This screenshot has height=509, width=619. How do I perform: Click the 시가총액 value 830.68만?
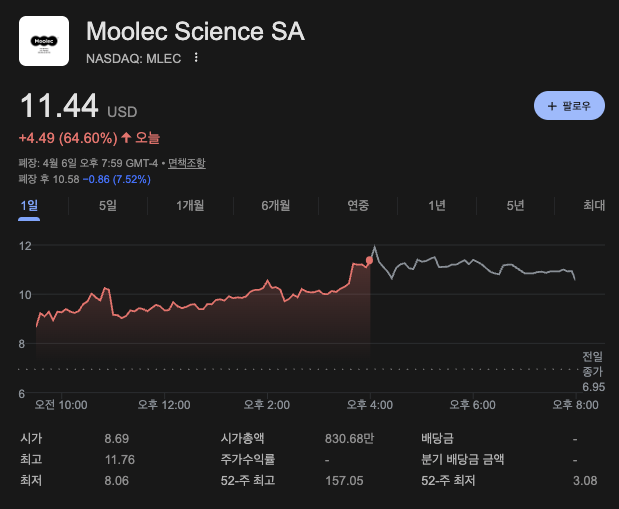point(349,438)
